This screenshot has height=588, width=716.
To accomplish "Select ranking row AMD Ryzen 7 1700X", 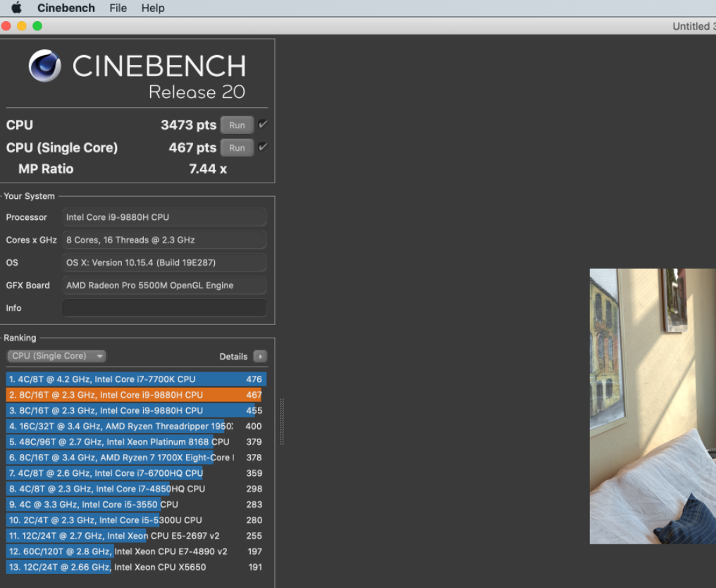I will pyautogui.click(x=136, y=458).
